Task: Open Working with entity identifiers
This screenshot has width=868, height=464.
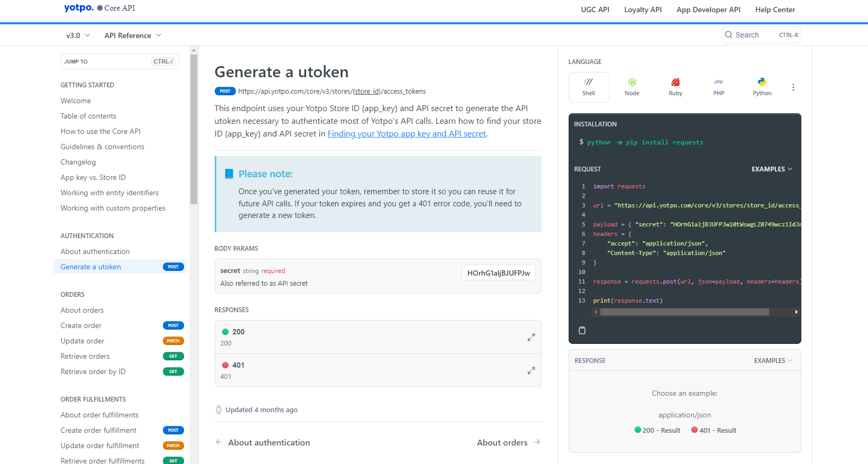Action: pos(109,193)
